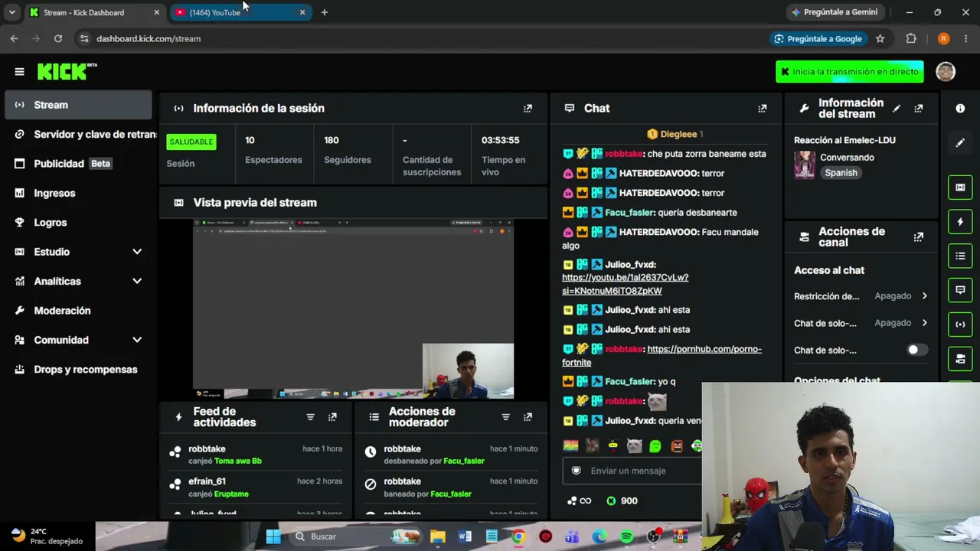
Task: Click the Kick logo
Action: (67, 71)
